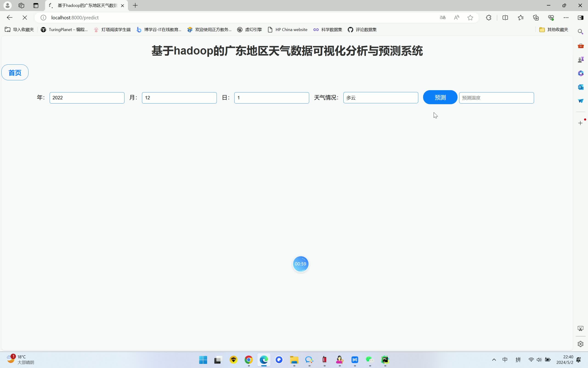588x368 pixels.
Task: Open a new tab with plus button
Action: [135, 5]
